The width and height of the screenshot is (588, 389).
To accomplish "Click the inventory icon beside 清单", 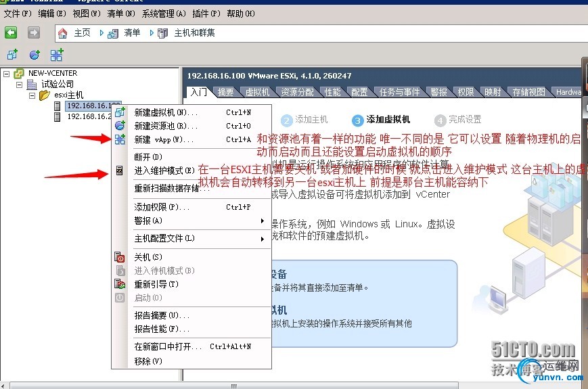I will pyautogui.click(x=113, y=34).
